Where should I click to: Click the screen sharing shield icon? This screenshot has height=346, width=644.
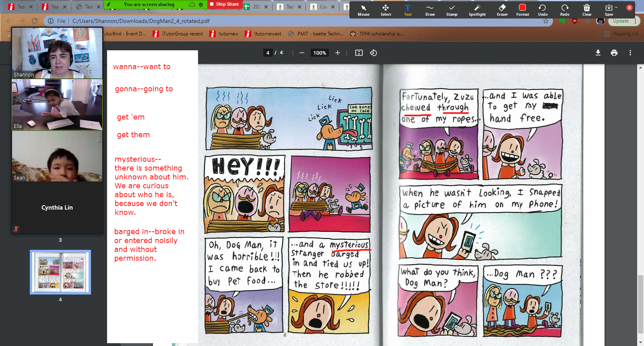point(201,4)
